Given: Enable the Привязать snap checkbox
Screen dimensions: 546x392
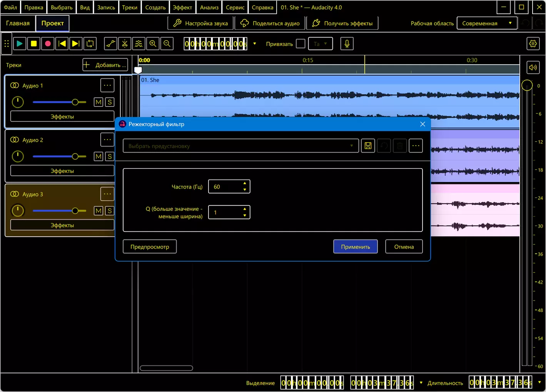Looking at the screenshot, I should [x=301, y=44].
